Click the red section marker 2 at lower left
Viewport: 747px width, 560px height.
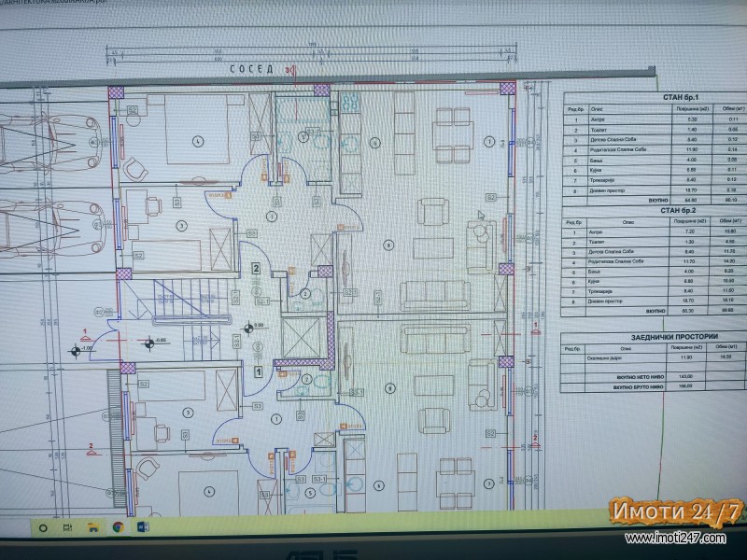coord(91,446)
